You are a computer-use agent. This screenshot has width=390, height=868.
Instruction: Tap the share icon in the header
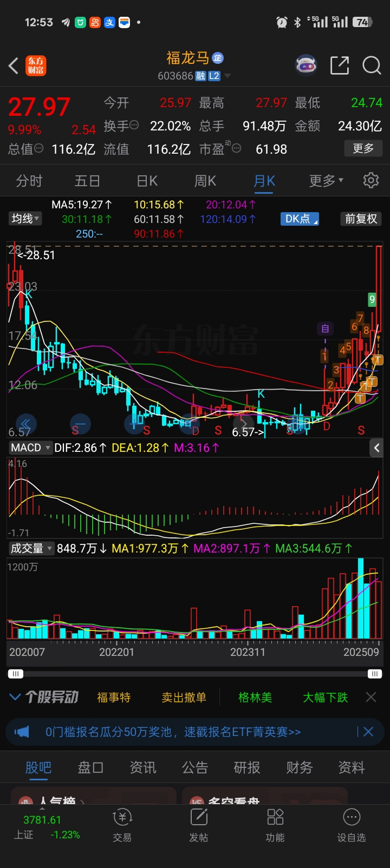click(340, 65)
